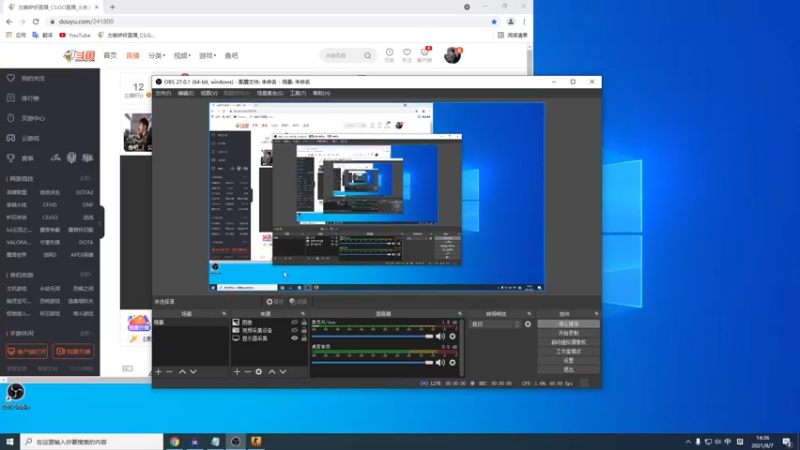Open Chrome from the Windows taskbar

point(174,442)
